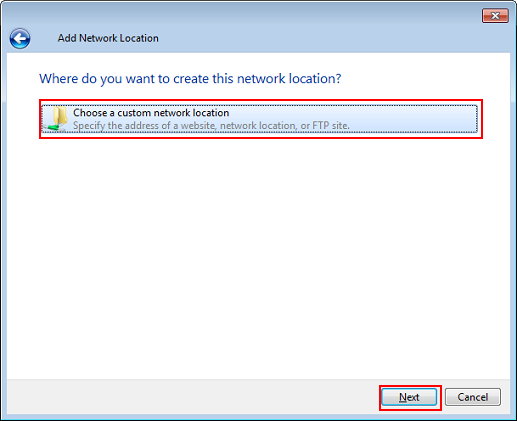The width and height of the screenshot is (517, 421).
Task: Cancel the network location wizard
Action: [x=473, y=397]
